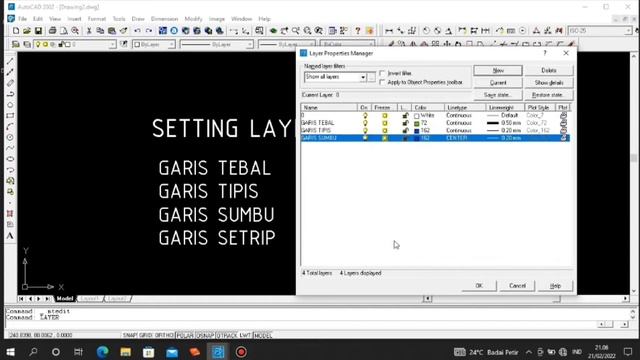
Task: Click the CENTER linetype of GARIS SUMBU
Action: tap(457, 138)
